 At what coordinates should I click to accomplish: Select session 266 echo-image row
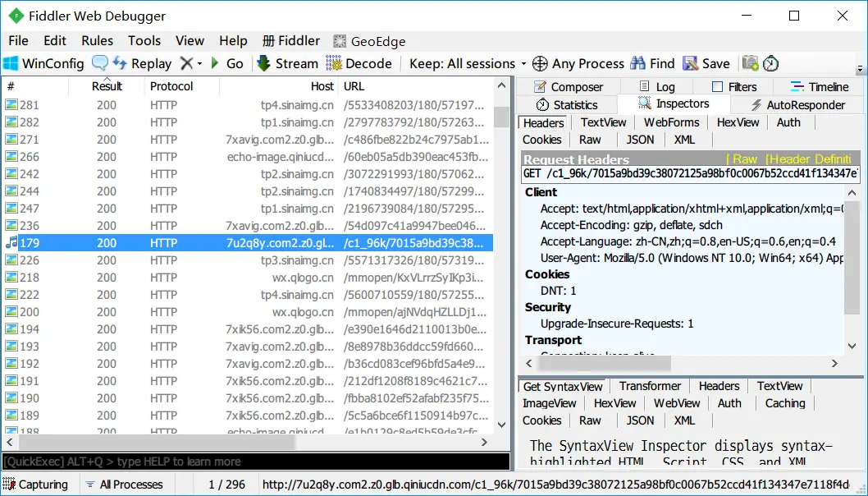tap(248, 157)
